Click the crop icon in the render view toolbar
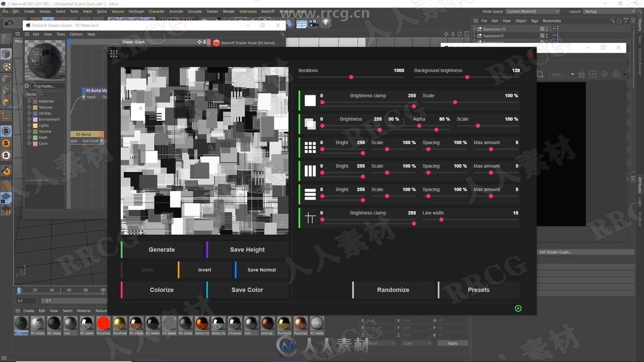The height and width of the screenshot is (362, 644). click(x=540, y=74)
